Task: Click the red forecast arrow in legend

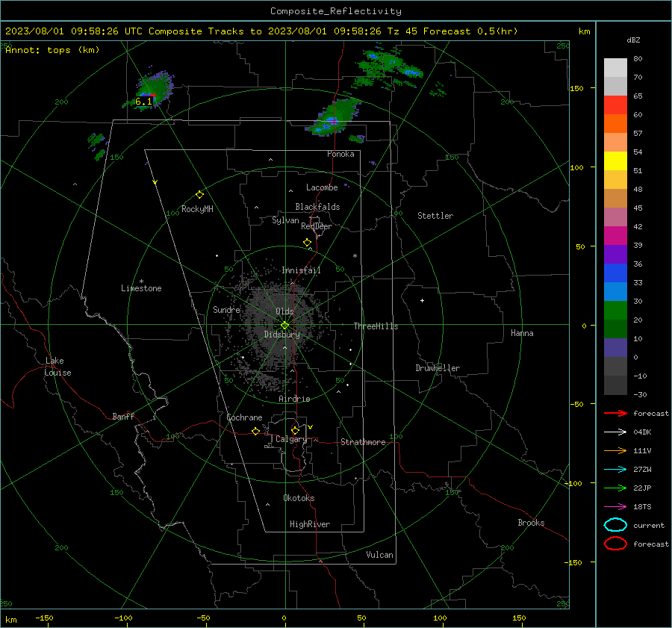Action: [x=615, y=413]
